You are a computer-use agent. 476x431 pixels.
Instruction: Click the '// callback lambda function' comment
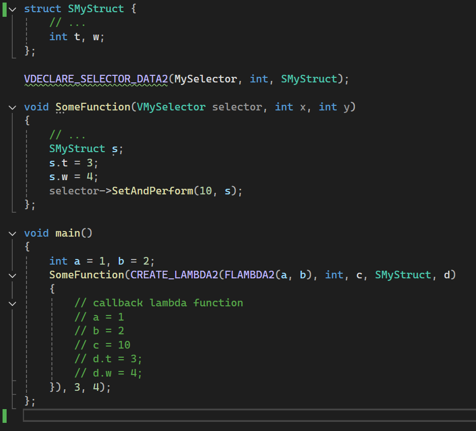[x=159, y=303]
